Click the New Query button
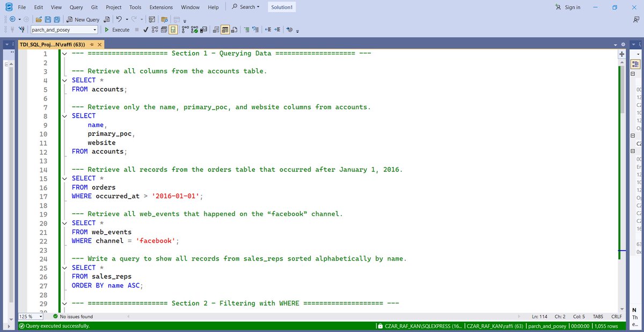Viewport: 644px width, 332px height. tap(83, 19)
